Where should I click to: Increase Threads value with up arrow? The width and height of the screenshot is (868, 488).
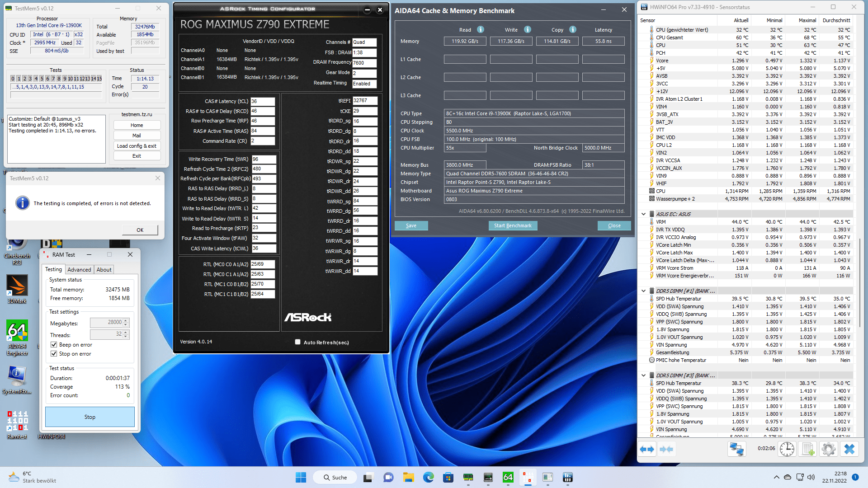(x=126, y=332)
